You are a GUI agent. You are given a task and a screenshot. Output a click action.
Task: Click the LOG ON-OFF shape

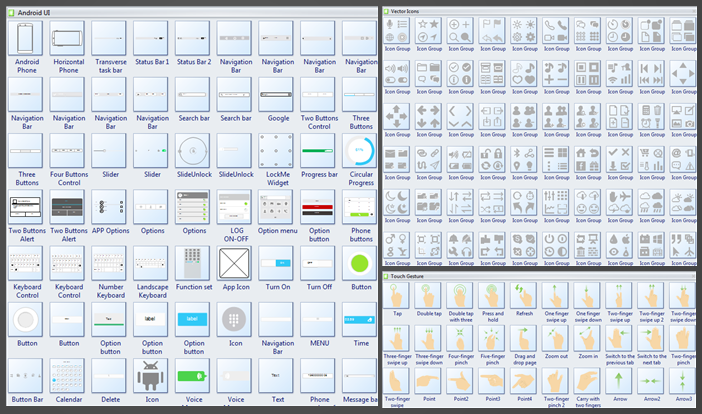[x=235, y=207]
